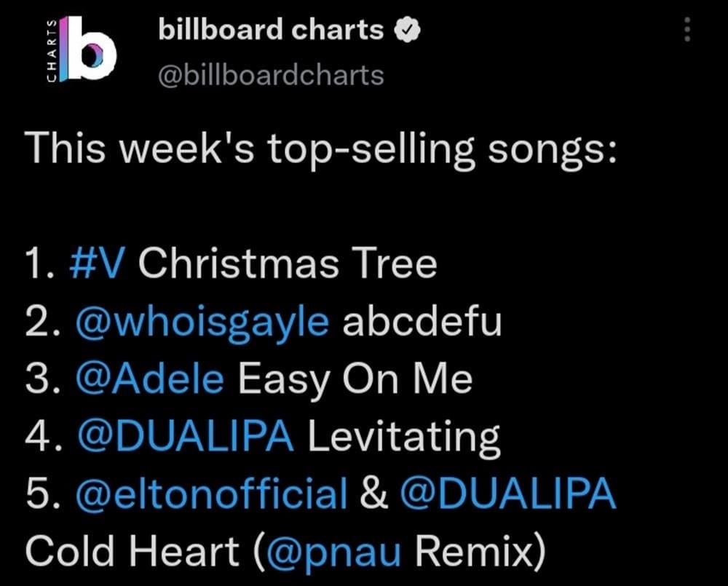Click the verified badge beside billboard charts
The height and width of the screenshot is (586, 728).
[407, 31]
